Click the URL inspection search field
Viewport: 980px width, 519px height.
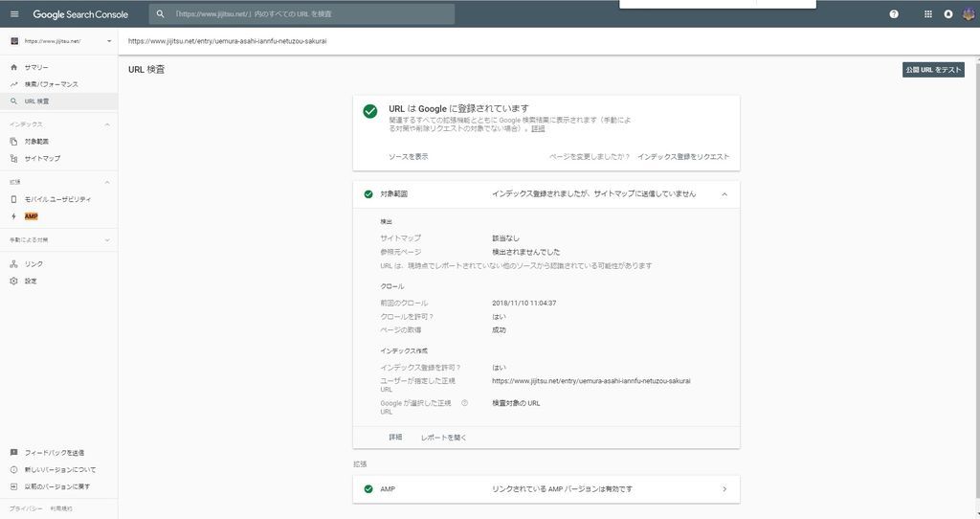(x=301, y=13)
